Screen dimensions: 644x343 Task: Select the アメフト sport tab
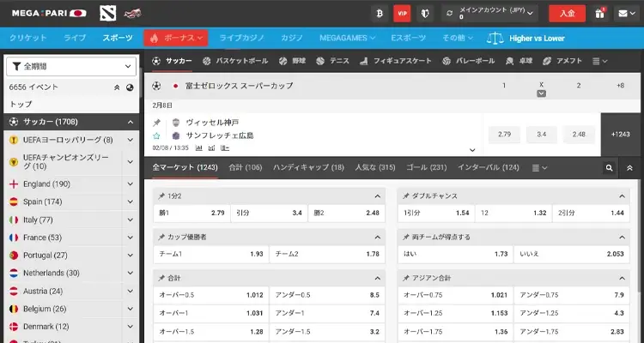pyautogui.click(x=562, y=61)
